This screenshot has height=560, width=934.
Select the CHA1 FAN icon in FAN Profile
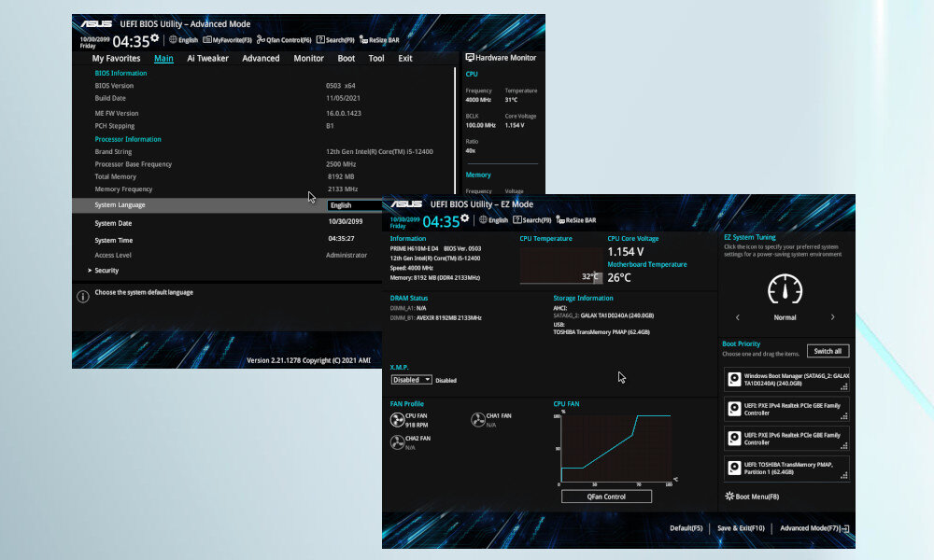477,420
